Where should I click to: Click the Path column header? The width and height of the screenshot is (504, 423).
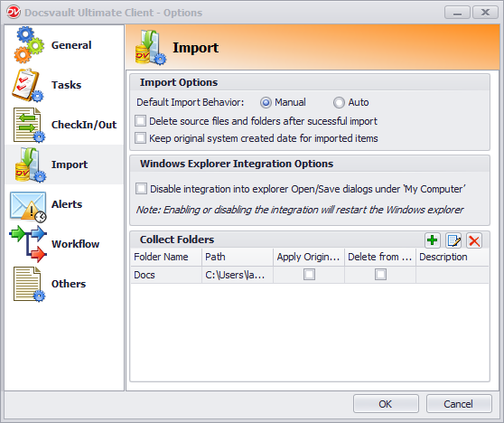click(238, 257)
